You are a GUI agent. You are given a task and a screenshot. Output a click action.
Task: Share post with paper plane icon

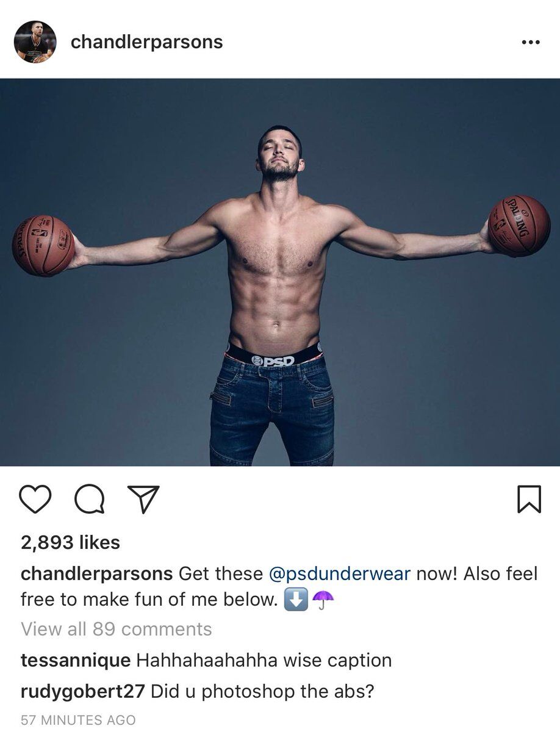tap(143, 499)
